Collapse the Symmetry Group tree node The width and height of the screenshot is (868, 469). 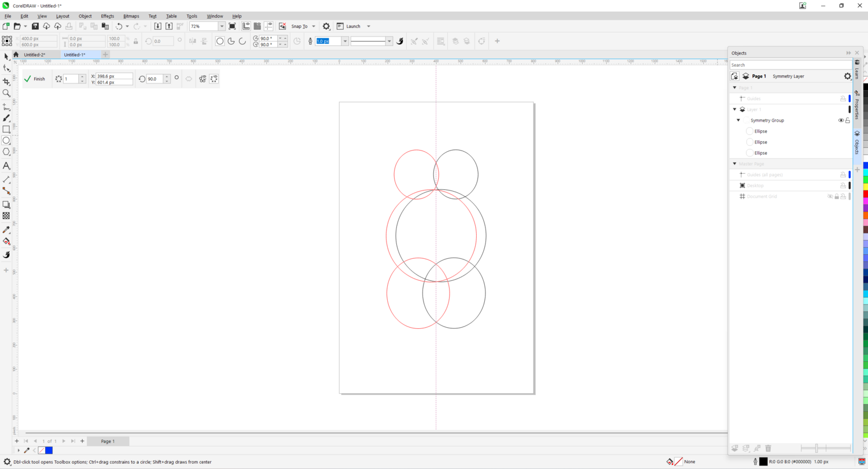[x=738, y=120]
